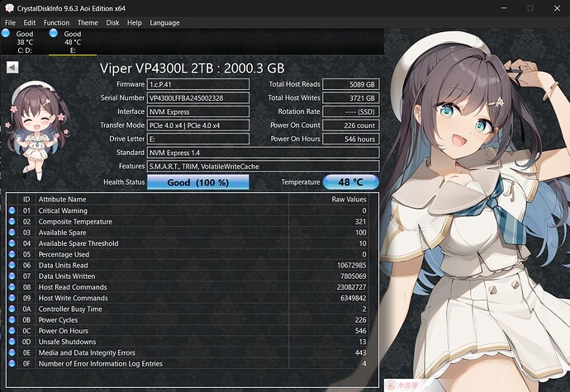Open the Theme menu
Screen dimensions: 570x392
pyautogui.click(x=88, y=22)
